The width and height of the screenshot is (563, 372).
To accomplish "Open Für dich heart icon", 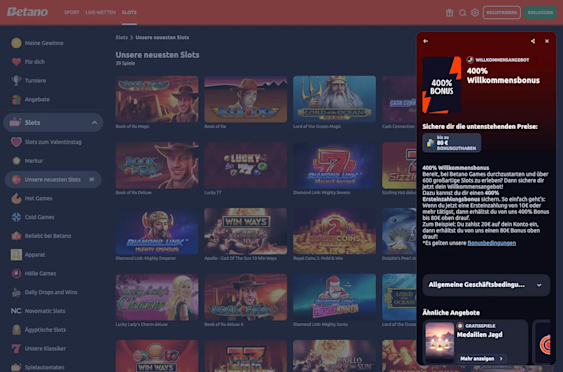I will pyautogui.click(x=16, y=62).
